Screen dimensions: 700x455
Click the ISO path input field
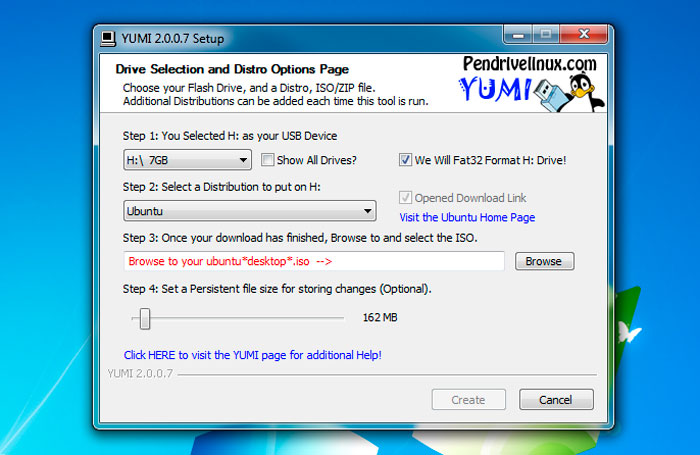(314, 261)
